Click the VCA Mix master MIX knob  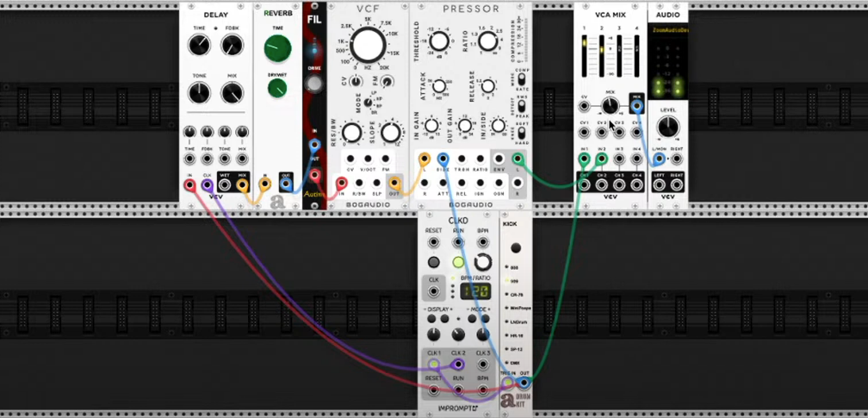pyautogui.click(x=610, y=105)
